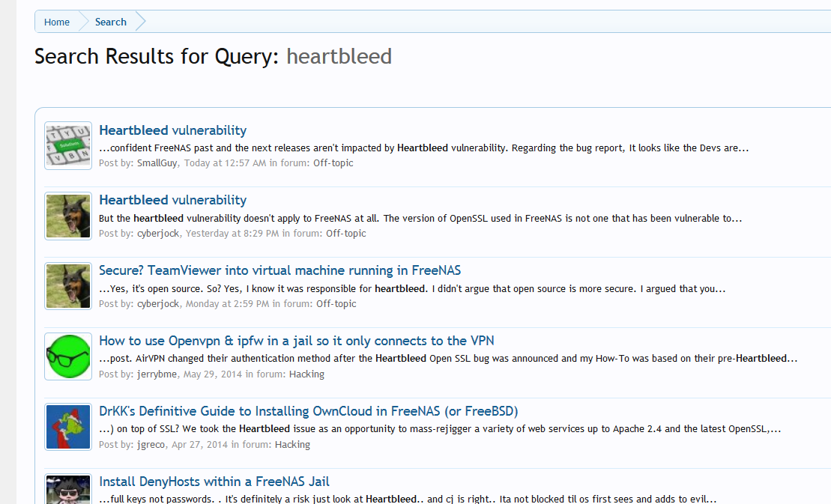Click jgreco's Grinch avatar icon
Image resolution: width=831 pixels, height=504 pixels.
click(68, 427)
